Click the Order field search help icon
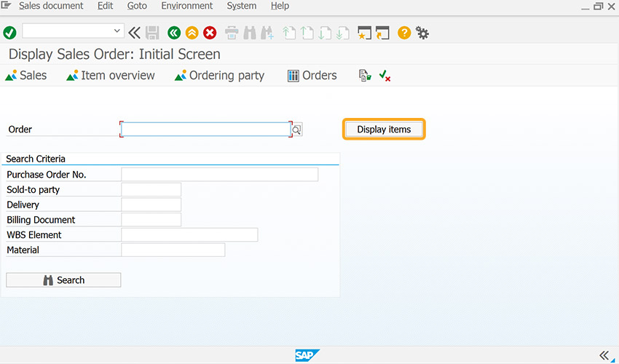Viewport: 619px width, 364px height. pos(297,130)
